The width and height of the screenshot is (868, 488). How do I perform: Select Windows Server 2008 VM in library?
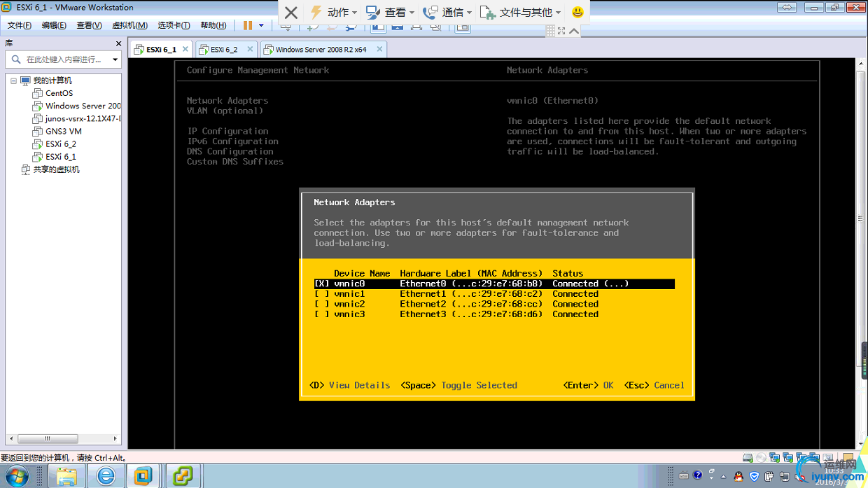pos(83,106)
